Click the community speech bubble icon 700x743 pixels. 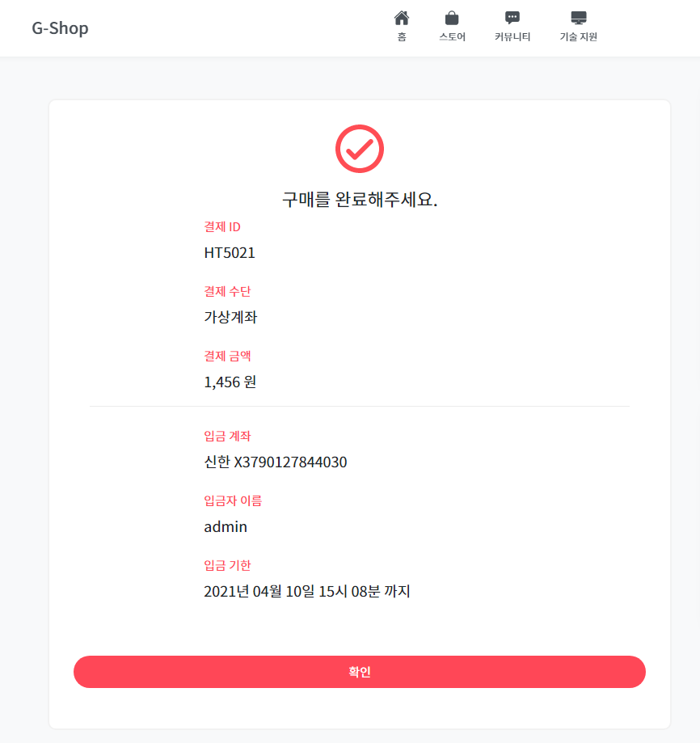tap(512, 18)
